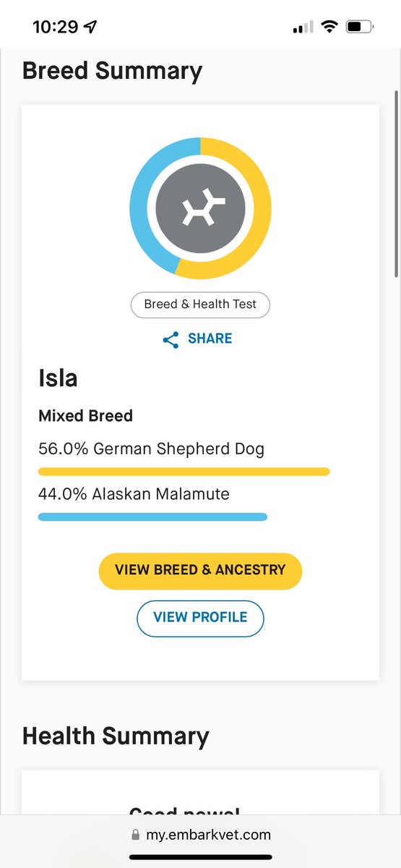This screenshot has width=401, height=868.
Task: Open View Breed & Ancestry
Action: click(200, 571)
